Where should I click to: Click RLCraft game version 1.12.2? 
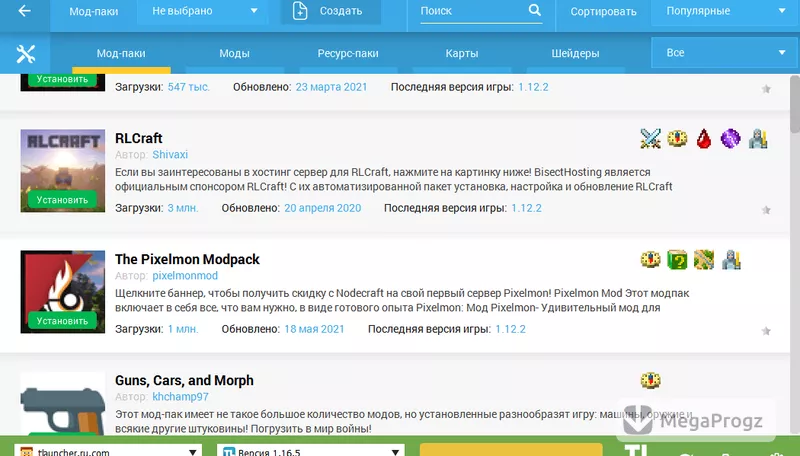point(527,208)
